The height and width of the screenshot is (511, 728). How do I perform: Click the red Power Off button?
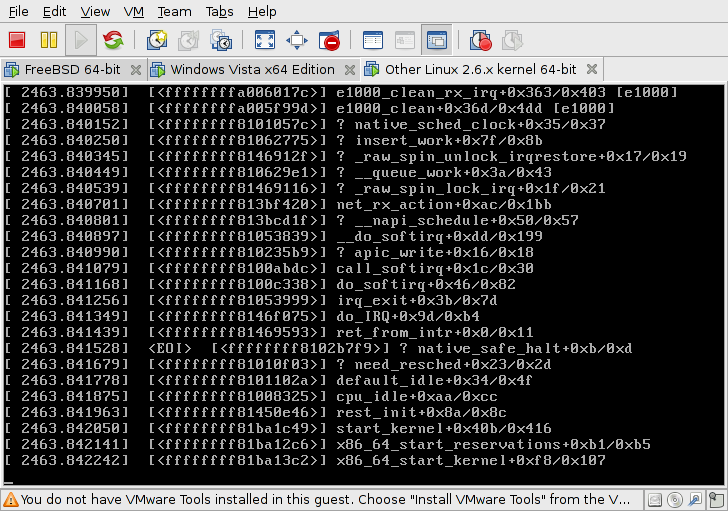click(x=17, y=40)
